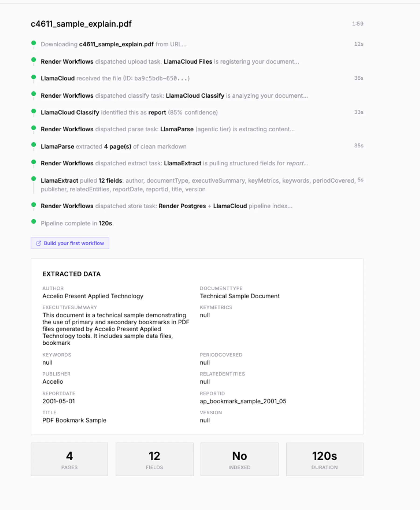Image resolution: width=420 pixels, height=510 pixels.
Task: Click the REPORTID value ap_bookmark_sample_2001_05
Action: (243, 401)
